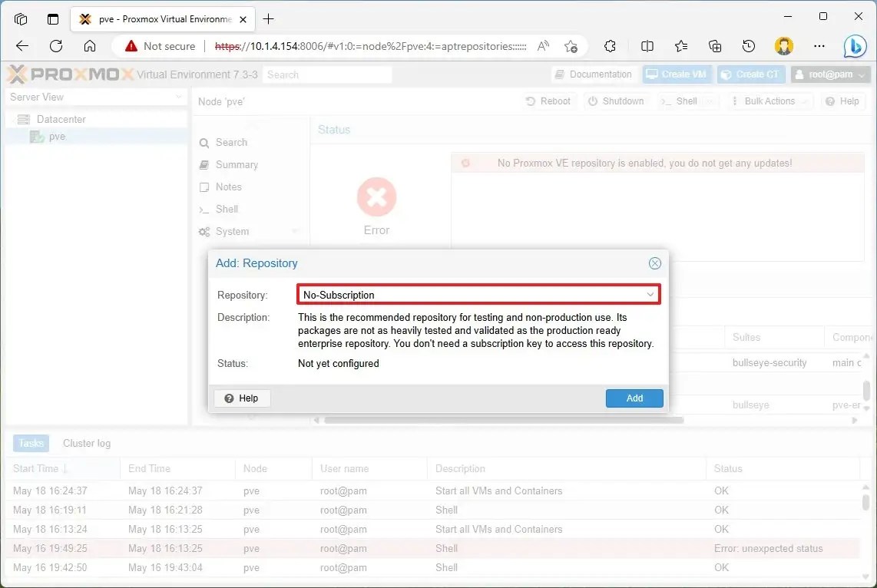
Task: Open Bing Copilot sidebar icon
Action: (x=855, y=46)
